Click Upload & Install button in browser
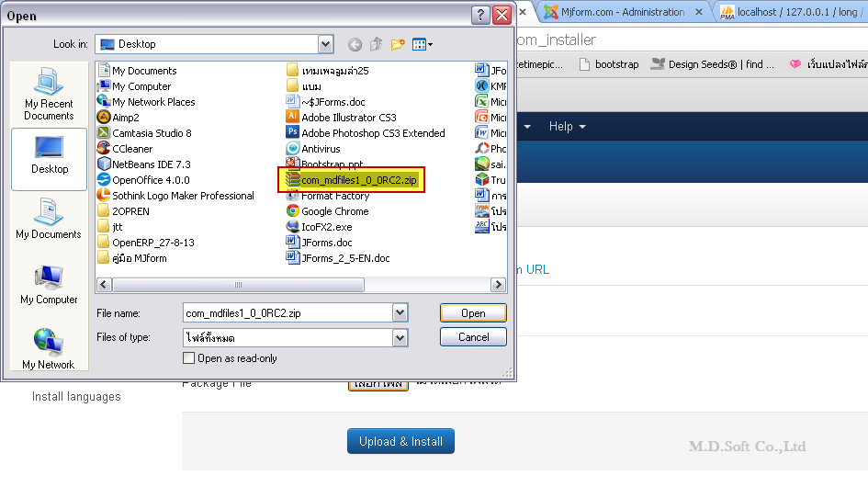 400,441
